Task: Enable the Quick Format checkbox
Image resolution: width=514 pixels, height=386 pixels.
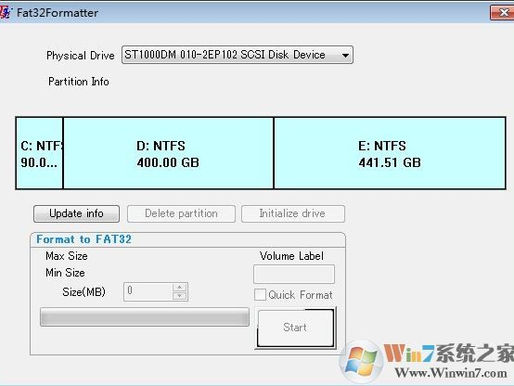Action: [260, 295]
